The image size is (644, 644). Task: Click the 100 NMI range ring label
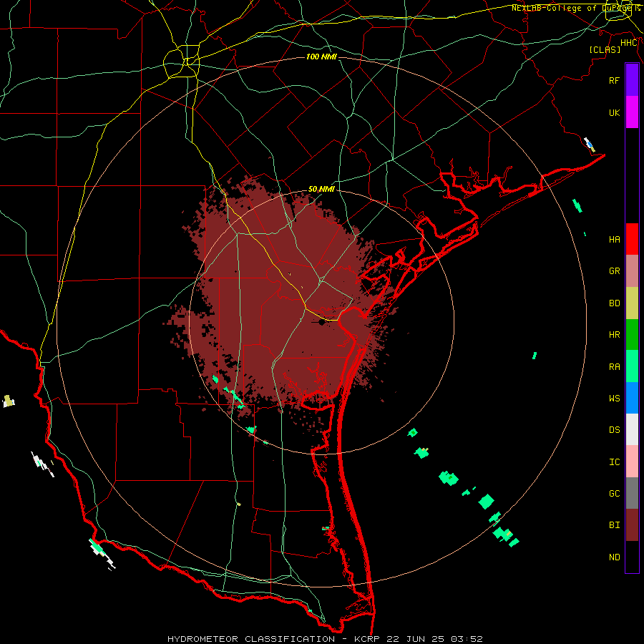pyautogui.click(x=321, y=57)
